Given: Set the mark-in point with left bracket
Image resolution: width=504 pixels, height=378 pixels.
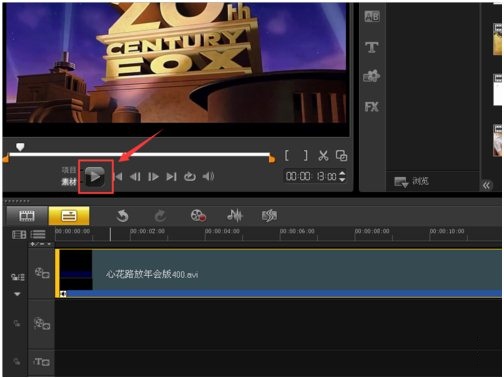Looking at the screenshot, I should 287,156.
